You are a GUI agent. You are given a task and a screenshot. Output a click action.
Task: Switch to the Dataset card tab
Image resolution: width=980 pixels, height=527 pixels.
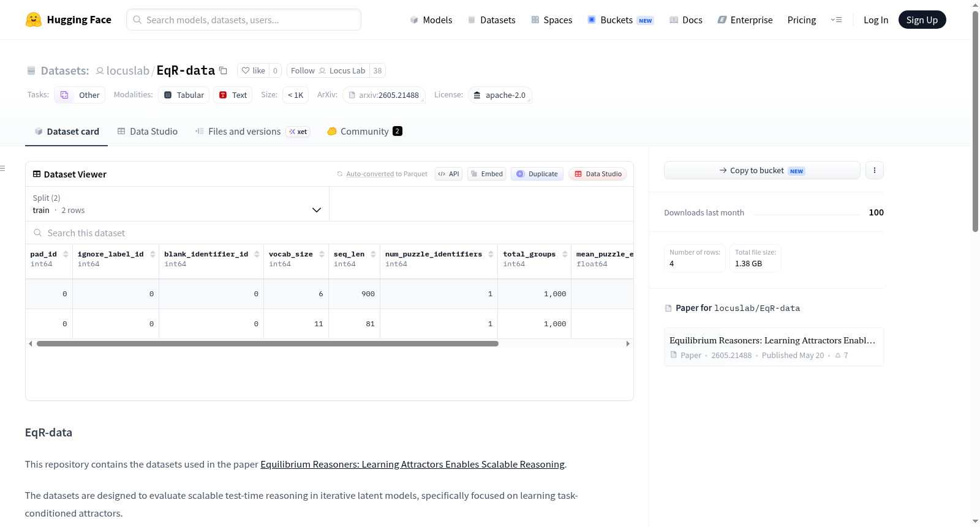[x=66, y=132]
